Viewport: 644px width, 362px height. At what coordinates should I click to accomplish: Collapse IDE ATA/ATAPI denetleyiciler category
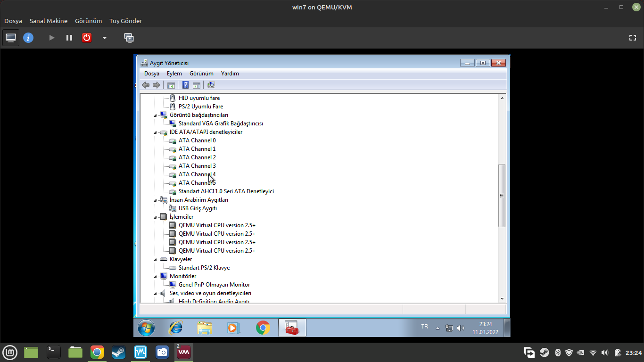tap(156, 132)
